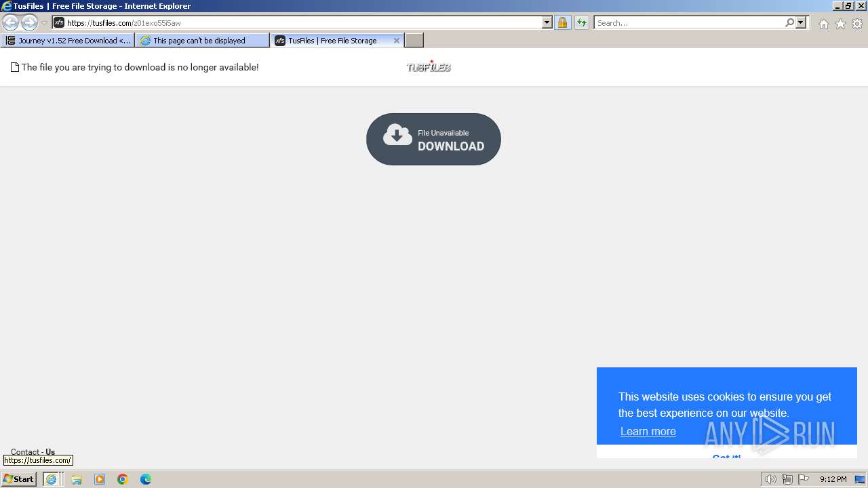Click the Action Center flag icon

tap(804, 479)
